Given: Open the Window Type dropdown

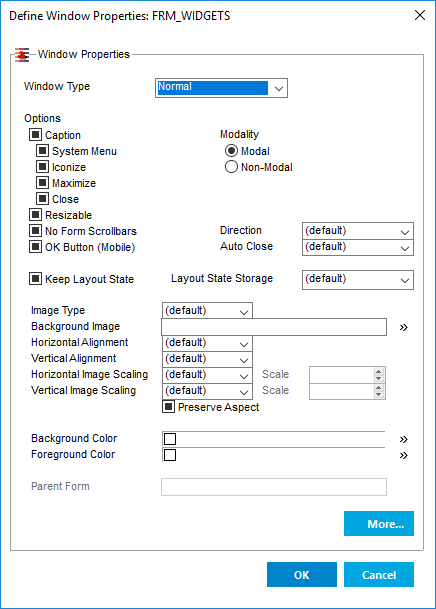Looking at the screenshot, I should [221, 88].
